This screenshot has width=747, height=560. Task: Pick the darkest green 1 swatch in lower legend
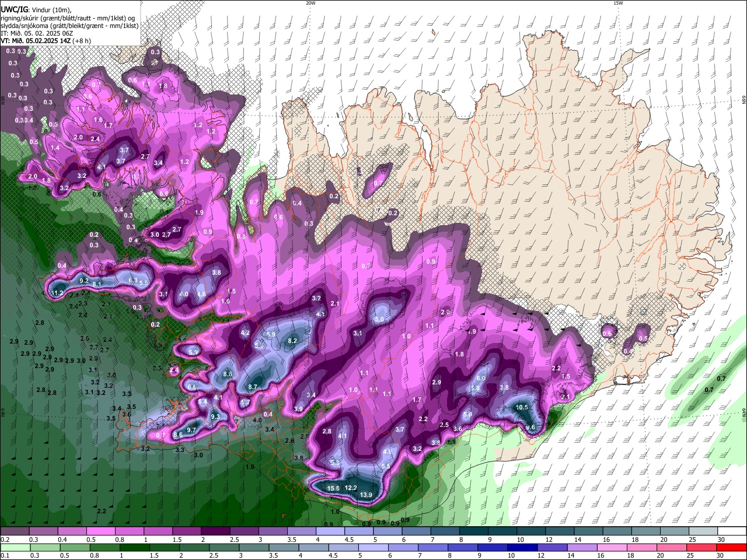click(x=134, y=547)
